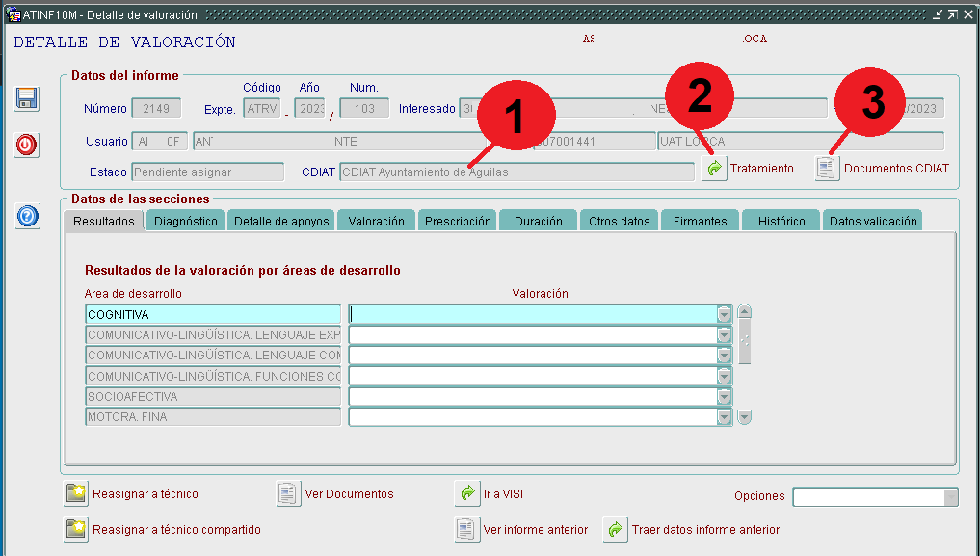980x556 pixels.
Task: Expand the MOTORA. FINA valoración dropdown
Action: click(724, 417)
